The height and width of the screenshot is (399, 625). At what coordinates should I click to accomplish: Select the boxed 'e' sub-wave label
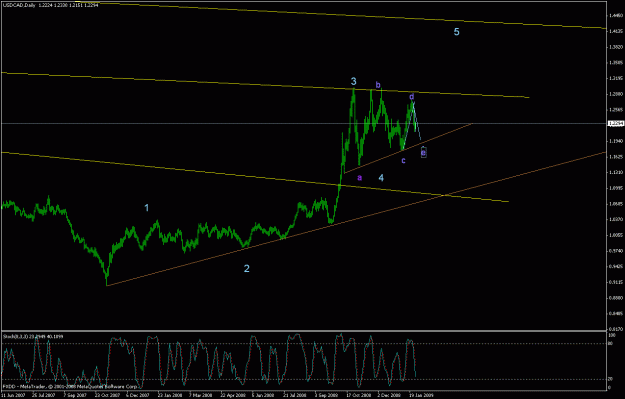point(424,152)
